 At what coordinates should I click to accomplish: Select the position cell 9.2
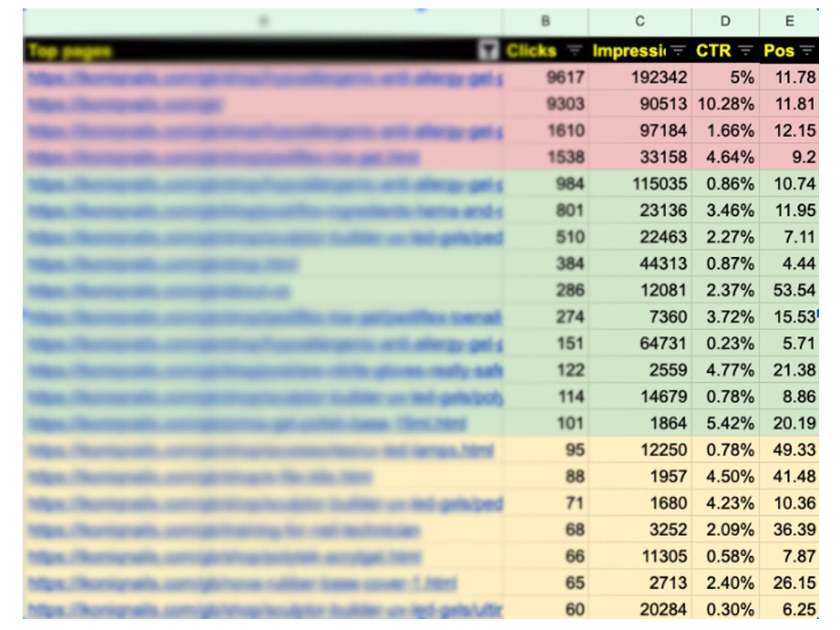tap(789, 158)
